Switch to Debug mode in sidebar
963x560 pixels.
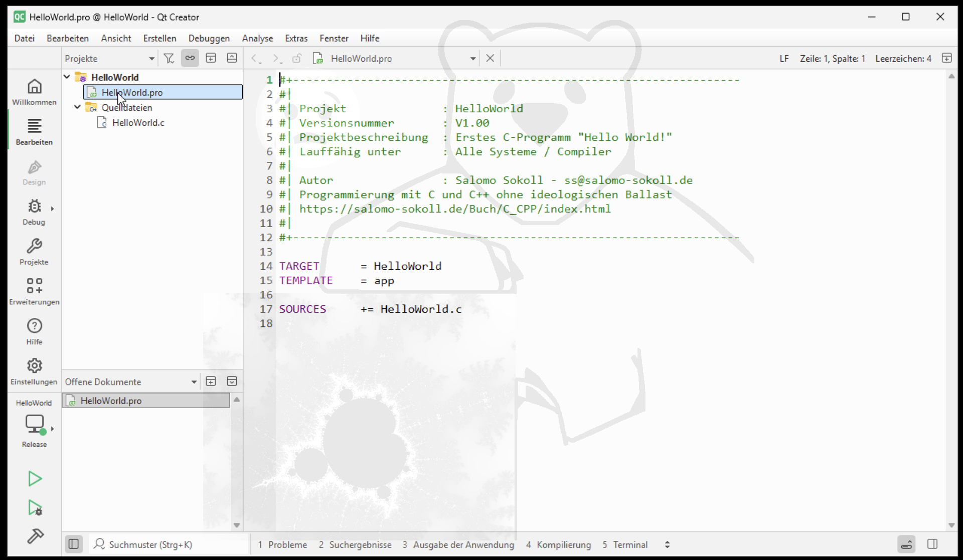(x=34, y=212)
